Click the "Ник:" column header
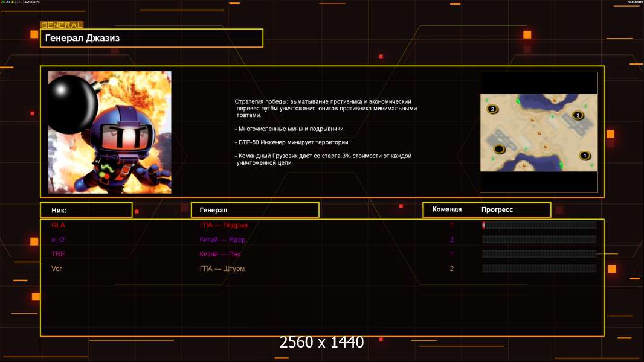 (86, 210)
